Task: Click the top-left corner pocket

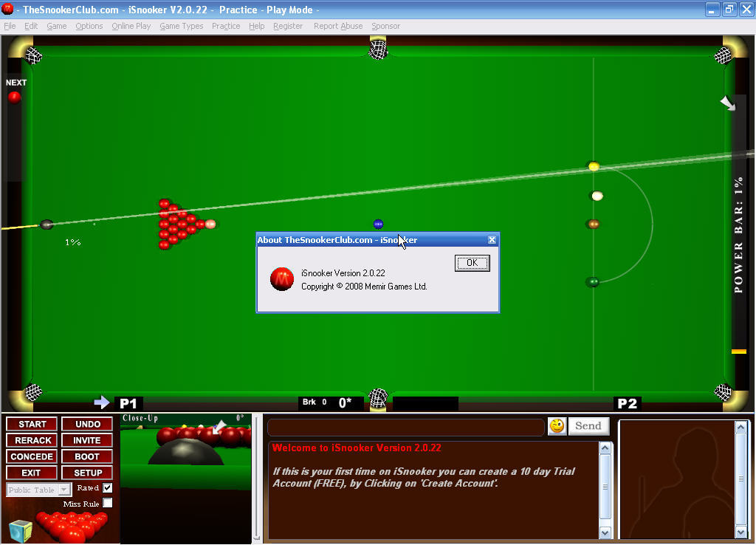Action: (x=33, y=55)
